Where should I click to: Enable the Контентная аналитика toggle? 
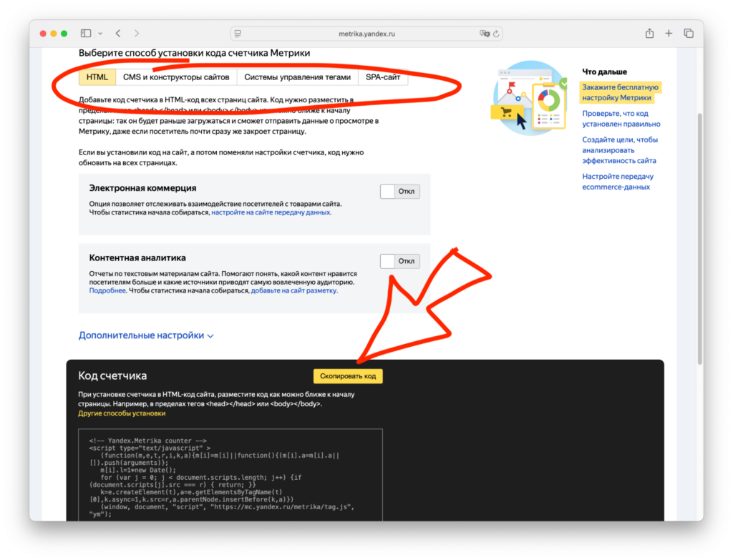click(399, 261)
